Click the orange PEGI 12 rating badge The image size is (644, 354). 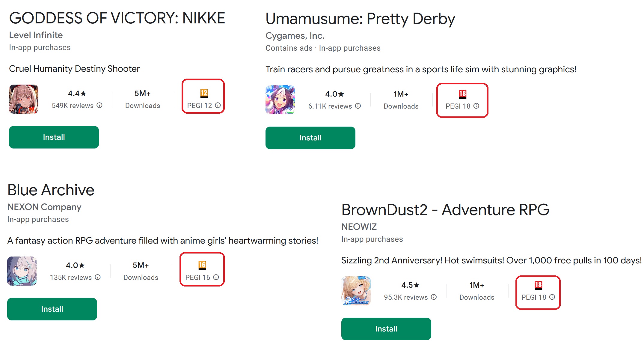tap(204, 93)
